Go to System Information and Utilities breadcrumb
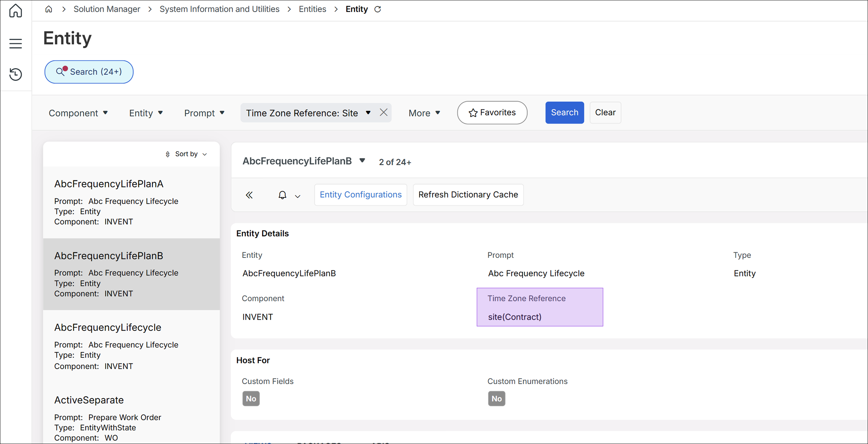868x444 pixels. [219, 9]
